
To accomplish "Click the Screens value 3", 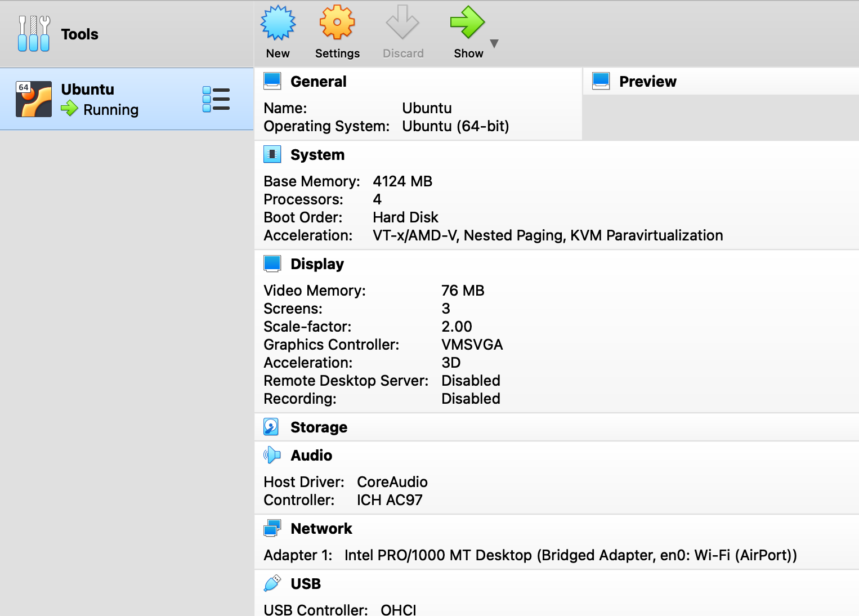I will pos(446,309).
